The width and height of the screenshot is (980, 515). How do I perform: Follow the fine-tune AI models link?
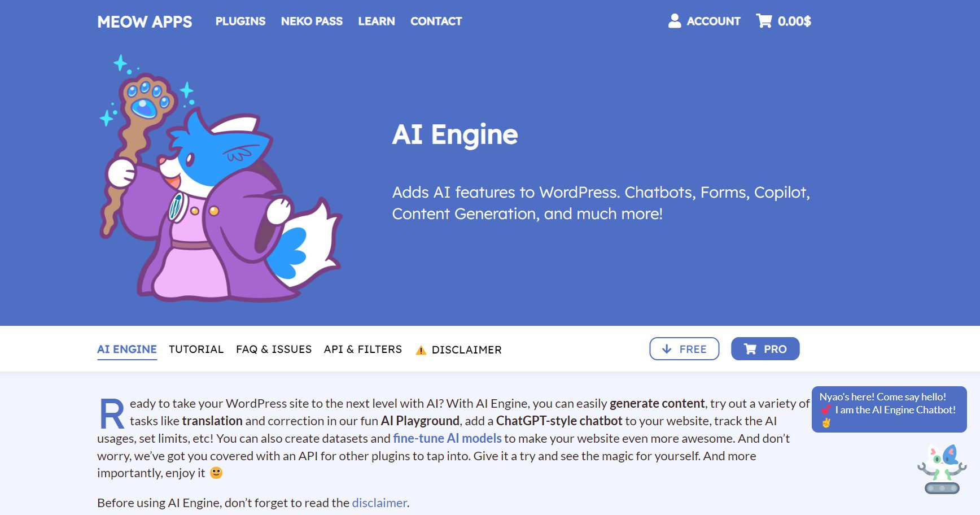448,438
